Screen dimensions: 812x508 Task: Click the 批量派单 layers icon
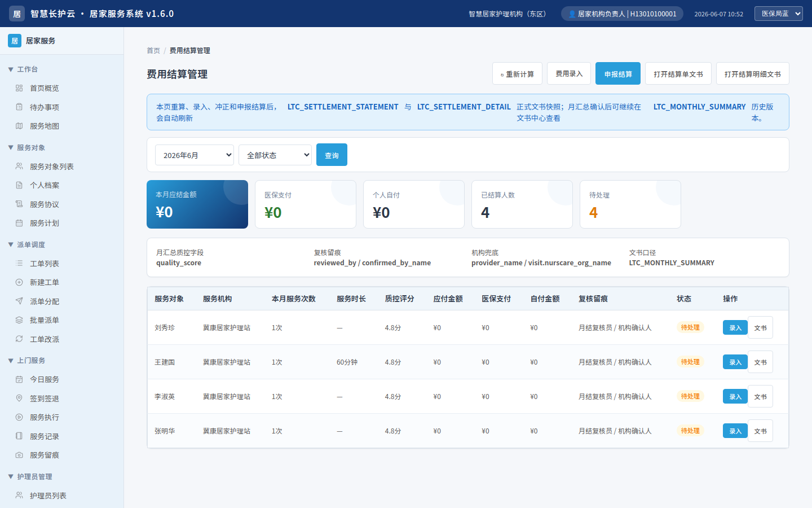19,320
